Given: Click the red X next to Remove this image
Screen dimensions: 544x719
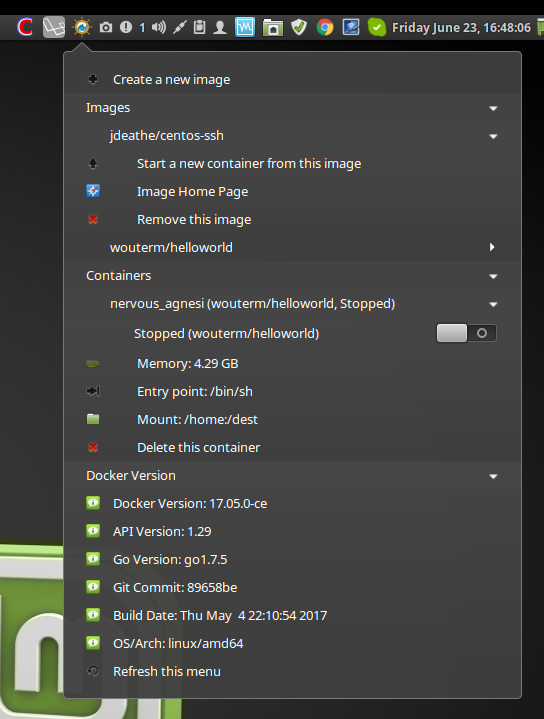Looking at the screenshot, I should pyautogui.click(x=93, y=220).
